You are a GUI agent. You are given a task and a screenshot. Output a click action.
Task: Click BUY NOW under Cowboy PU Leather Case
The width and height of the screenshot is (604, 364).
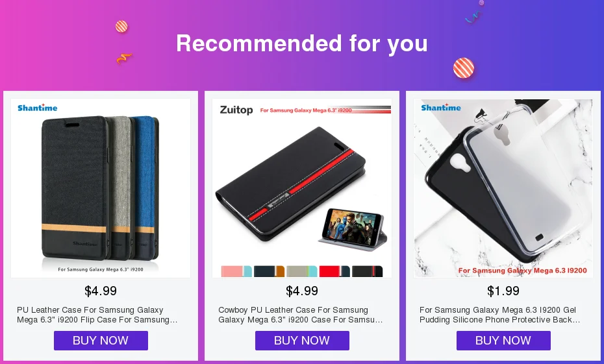click(x=302, y=341)
